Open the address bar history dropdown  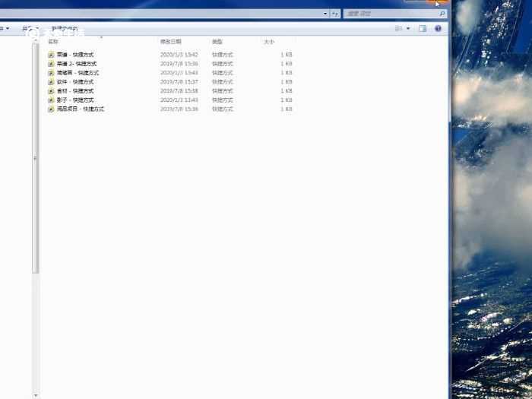(x=325, y=14)
